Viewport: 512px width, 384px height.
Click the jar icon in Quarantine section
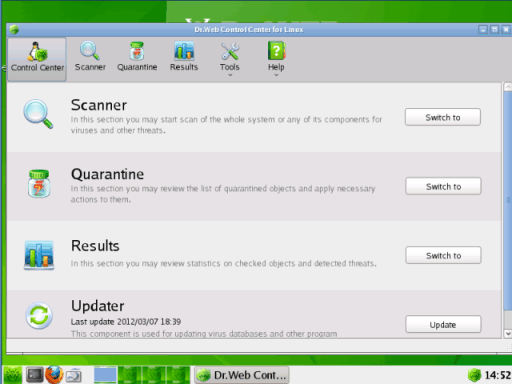[x=39, y=184]
